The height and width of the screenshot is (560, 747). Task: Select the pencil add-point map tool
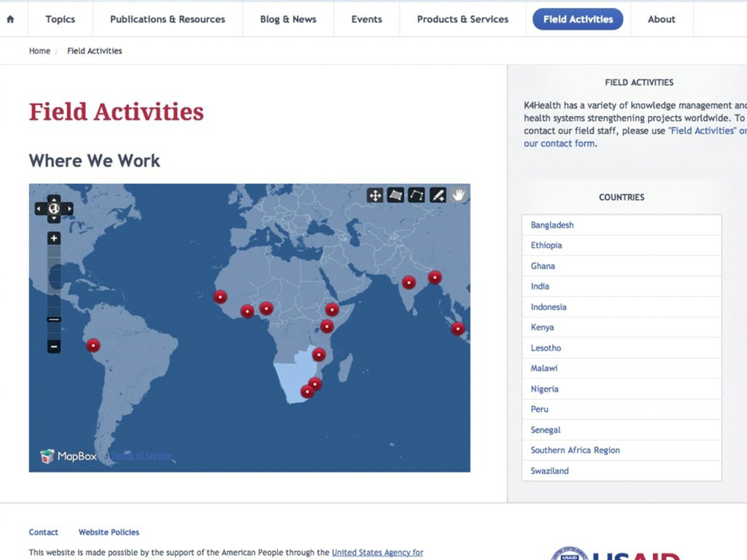tap(438, 195)
